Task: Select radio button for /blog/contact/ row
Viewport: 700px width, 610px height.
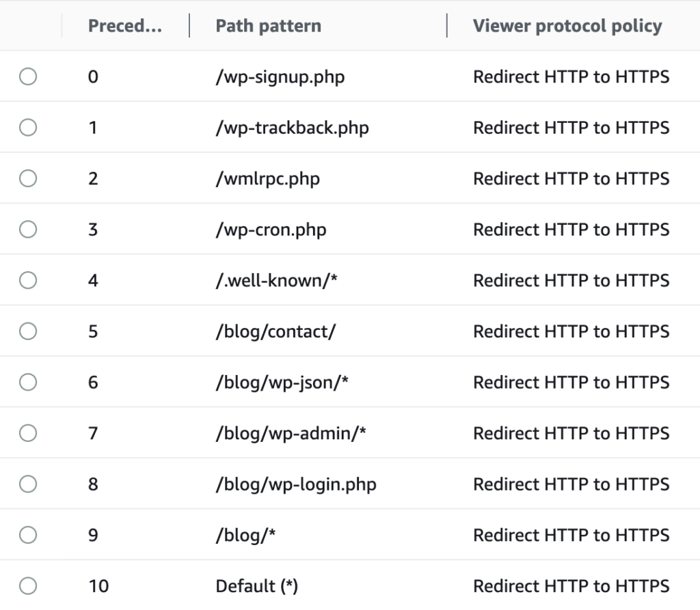Action: coord(28,331)
